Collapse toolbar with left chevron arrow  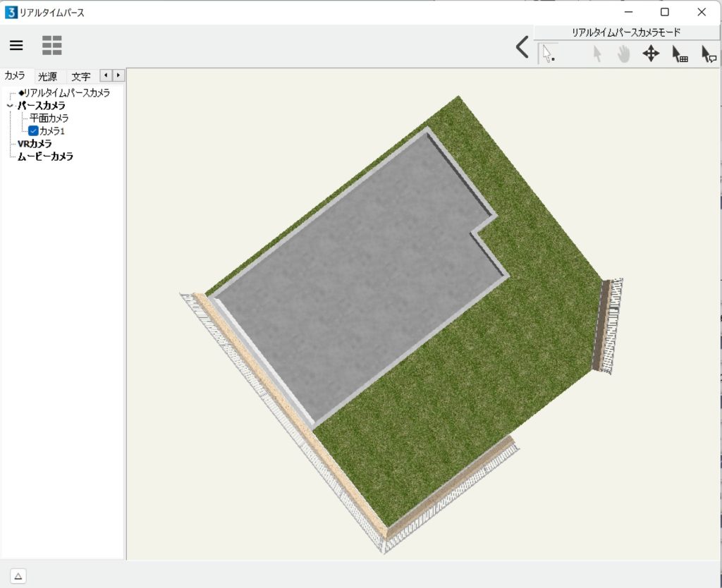tap(522, 47)
